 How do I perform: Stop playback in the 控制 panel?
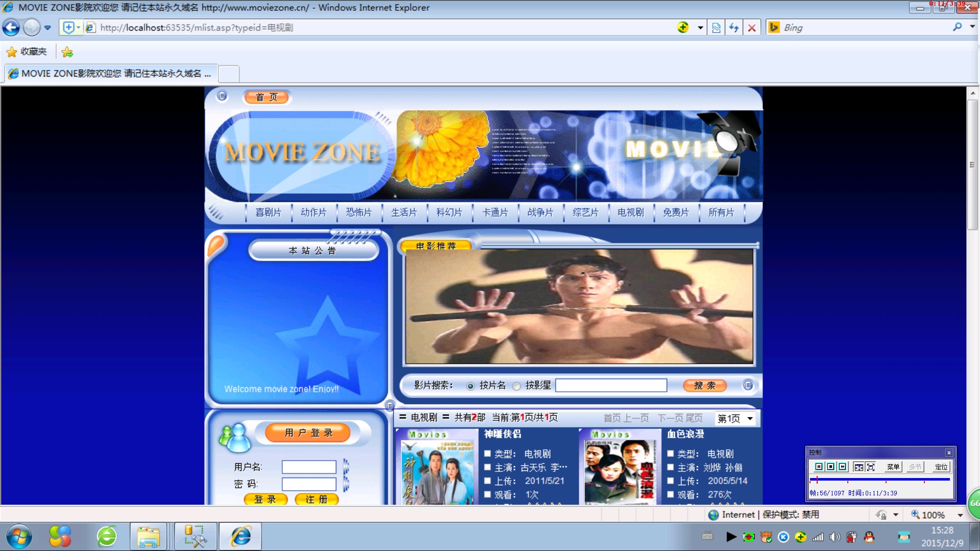(830, 466)
